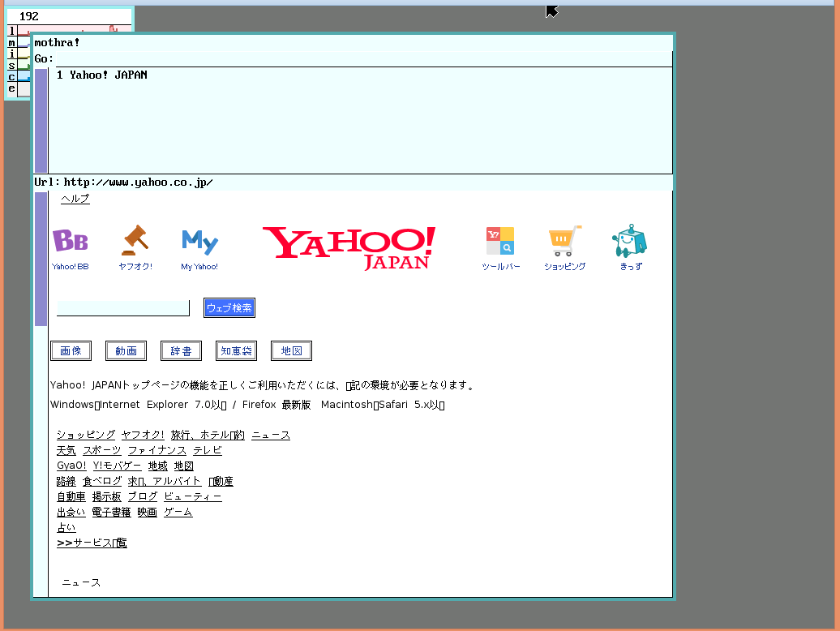Click the 辞書 button
This screenshot has height=631, width=840.
(181, 351)
